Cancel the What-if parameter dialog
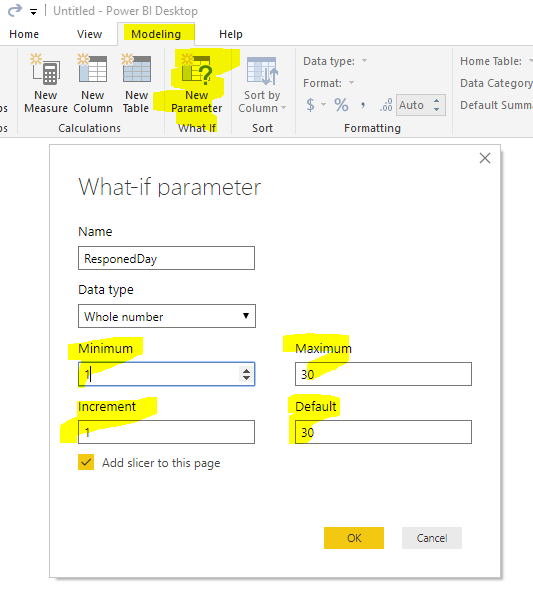The image size is (533, 594). (x=432, y=538)
